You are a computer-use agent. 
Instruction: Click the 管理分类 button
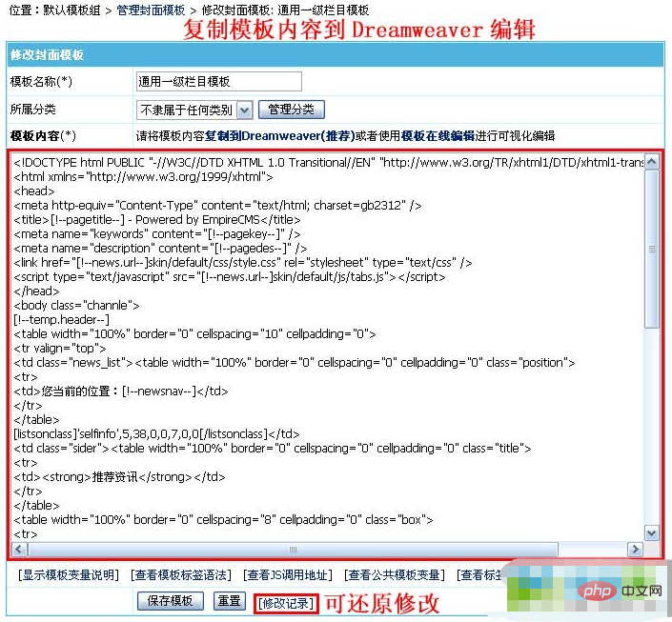coord(291,110)
